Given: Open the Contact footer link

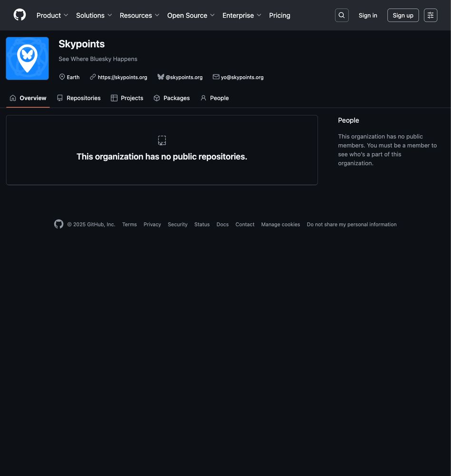Looking at the screenshot, I should [245, 224].
